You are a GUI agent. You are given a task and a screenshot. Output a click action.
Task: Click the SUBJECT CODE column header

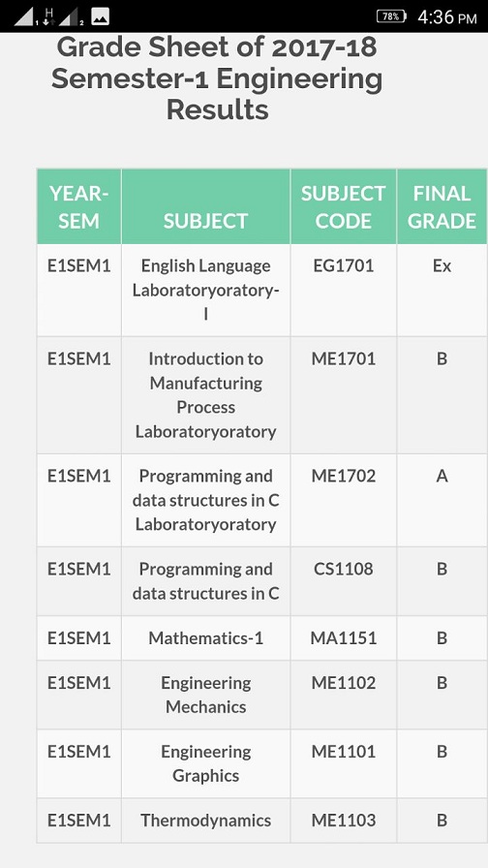coord(343,207)
